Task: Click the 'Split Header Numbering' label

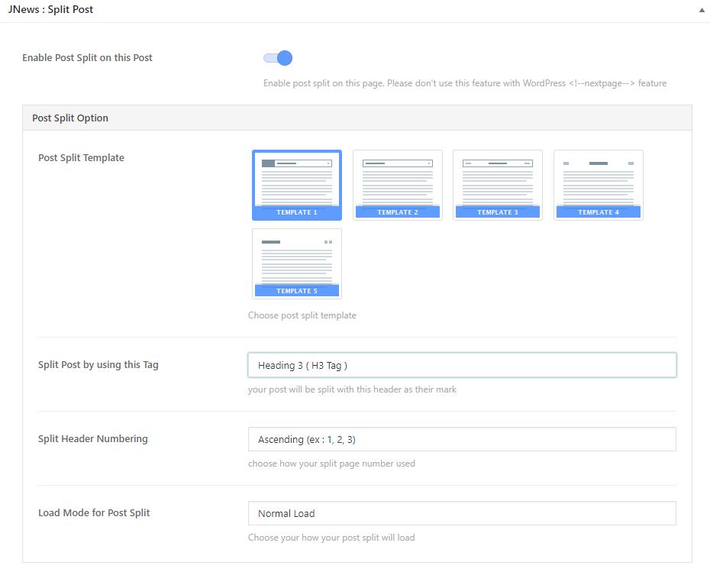Action: [93, 439]
